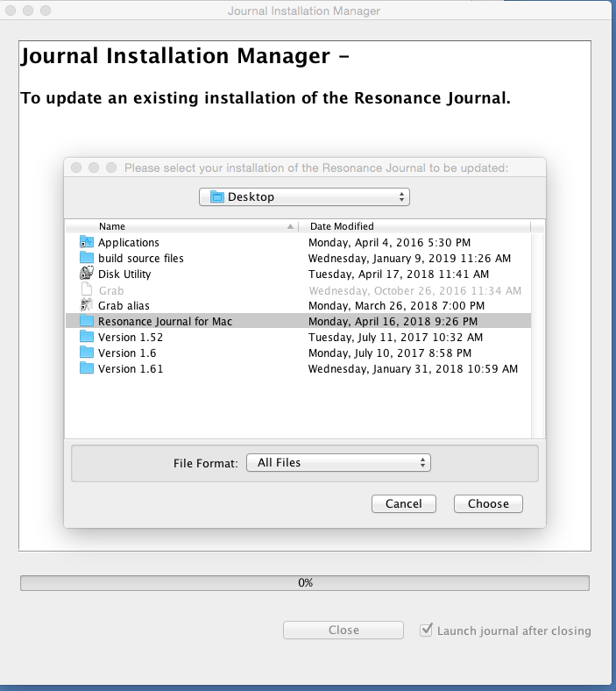Select the Version 1.6 folder name
Screen dimensions: 616x691
[127, 353]
